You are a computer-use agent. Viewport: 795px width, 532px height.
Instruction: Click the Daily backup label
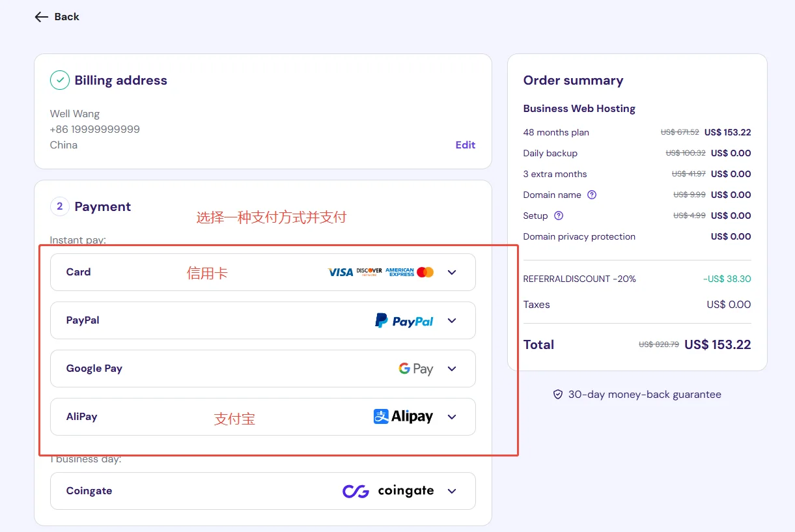coord(550,153)
